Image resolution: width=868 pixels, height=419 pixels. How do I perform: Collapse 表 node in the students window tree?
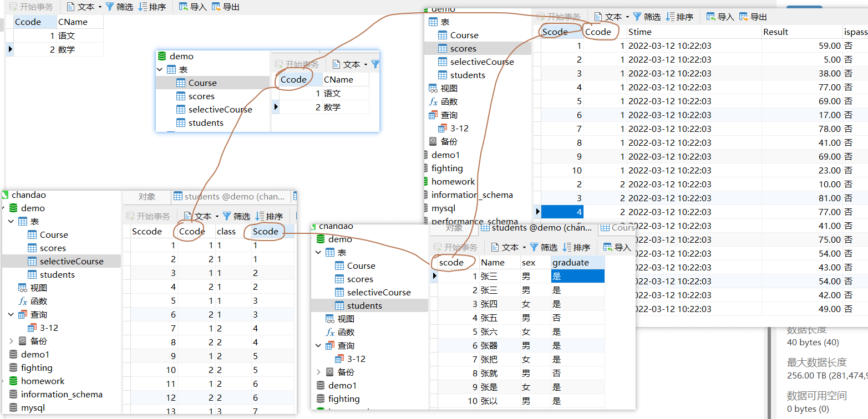[x=318, y=253]
